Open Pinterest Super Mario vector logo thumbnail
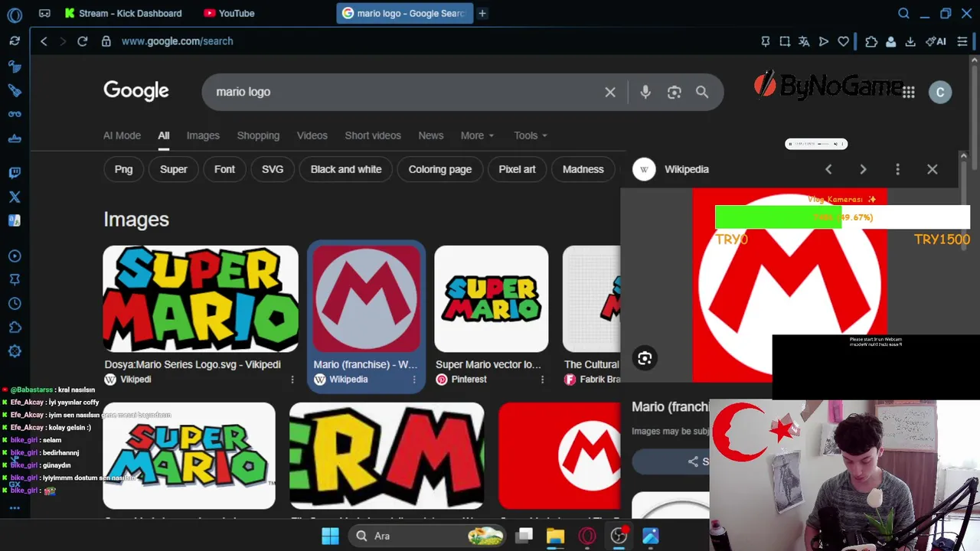980x551 pixels. [492, 299]
